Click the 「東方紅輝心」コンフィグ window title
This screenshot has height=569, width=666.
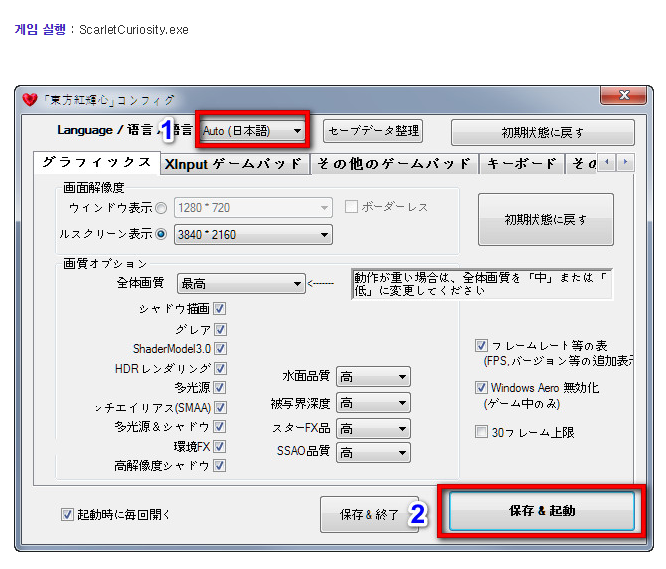point(109,100)
